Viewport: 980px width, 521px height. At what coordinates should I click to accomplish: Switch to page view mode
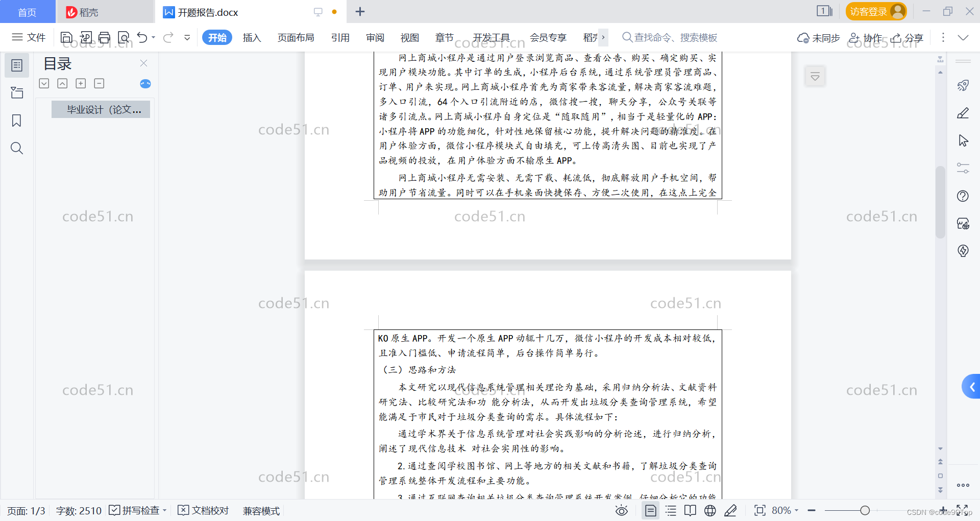tap(651, 510)
